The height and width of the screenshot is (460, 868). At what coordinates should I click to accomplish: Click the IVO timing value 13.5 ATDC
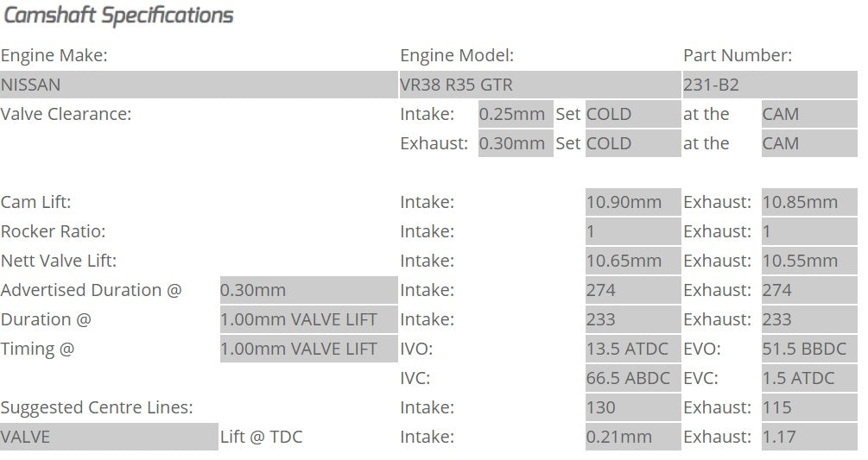click(633, 350)
